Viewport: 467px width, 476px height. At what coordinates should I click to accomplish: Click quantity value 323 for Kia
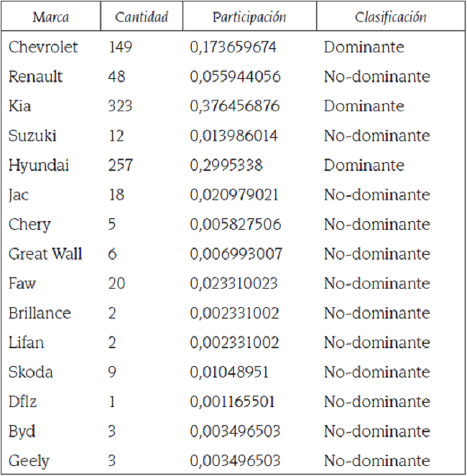click(121, 106)
